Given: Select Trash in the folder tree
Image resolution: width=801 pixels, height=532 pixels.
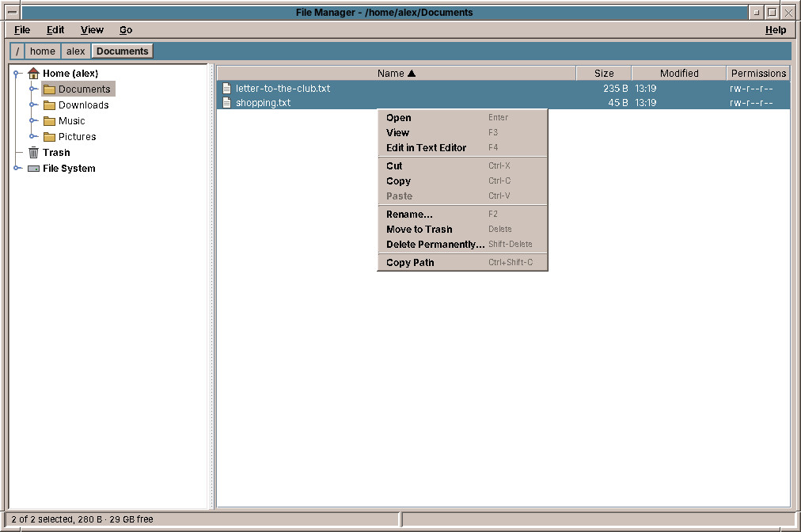Looking at the screenshot, I should click(56, 152).
